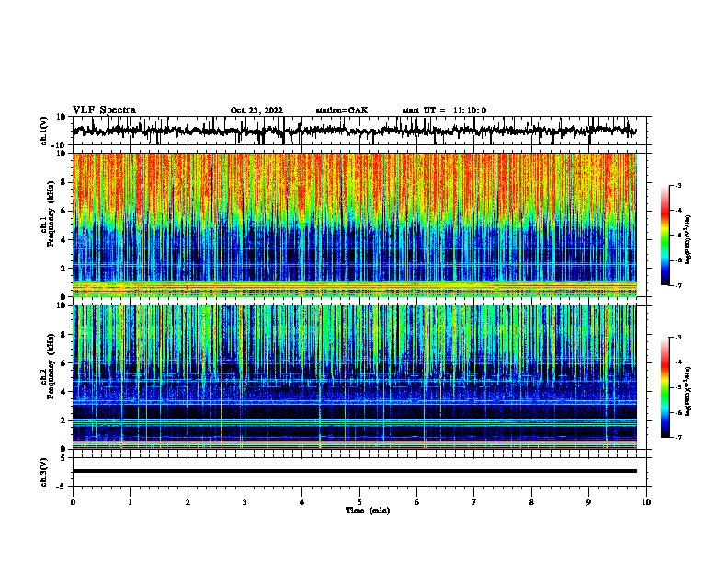This screenshot has height=563, width=728.
Task: Click the last tick label '10' on time axis
Action: [646, 502]
